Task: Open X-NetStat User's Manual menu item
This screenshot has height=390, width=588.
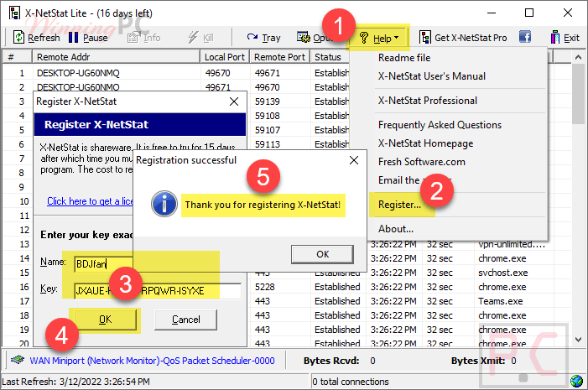Action: 431,76
